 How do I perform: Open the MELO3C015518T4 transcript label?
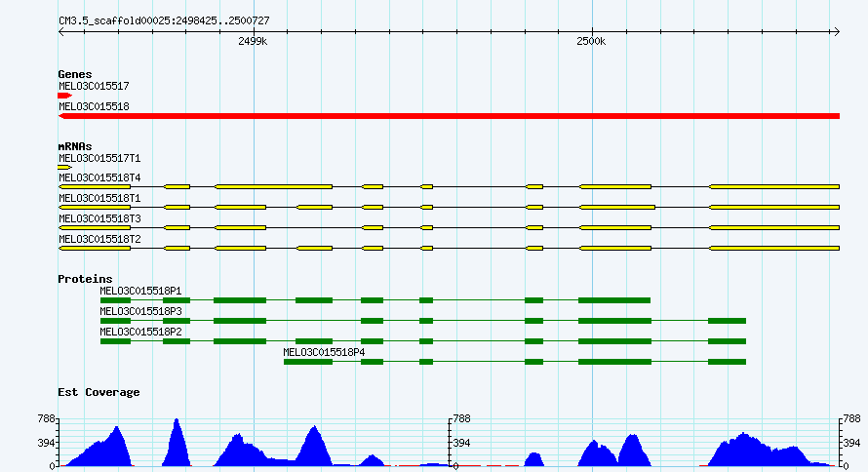(x=99, y=178)
